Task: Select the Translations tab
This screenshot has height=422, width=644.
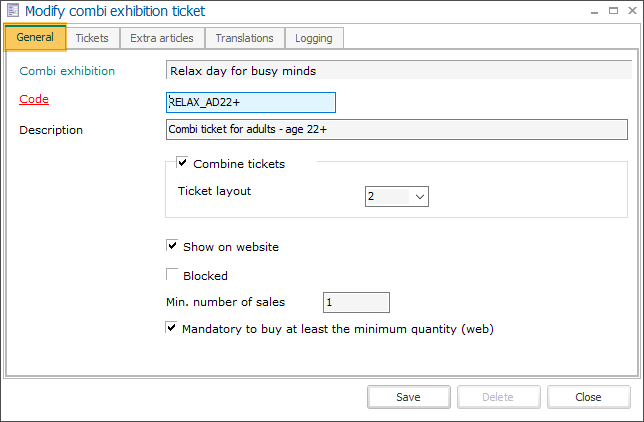Action: [x=245, y=38]
